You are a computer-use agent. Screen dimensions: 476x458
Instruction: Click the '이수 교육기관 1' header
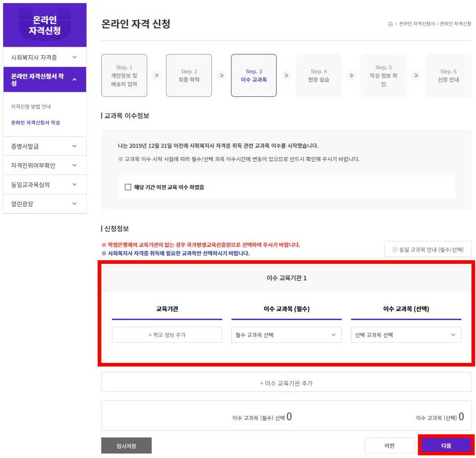click(286, 278)
